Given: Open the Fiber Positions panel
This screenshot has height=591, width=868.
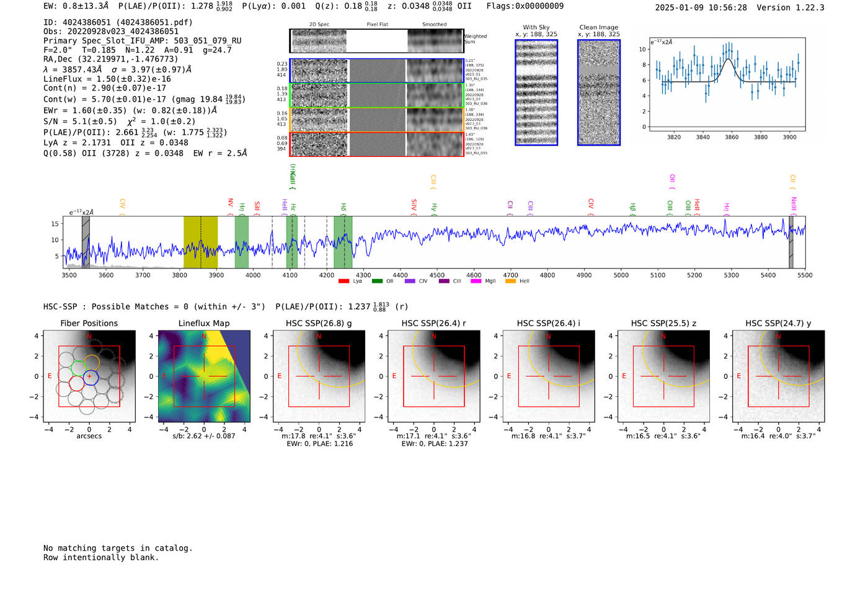Looking at the screenshot, I should [89, 376].
